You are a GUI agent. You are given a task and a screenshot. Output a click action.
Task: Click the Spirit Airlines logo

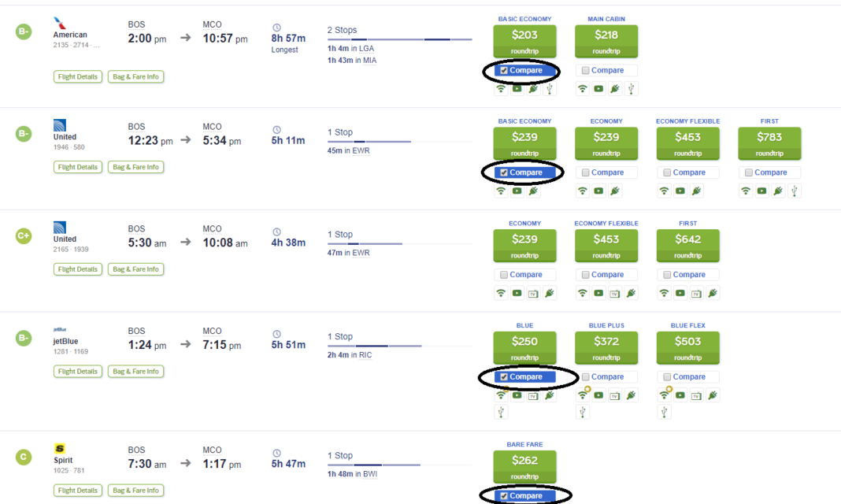point(61,447)
